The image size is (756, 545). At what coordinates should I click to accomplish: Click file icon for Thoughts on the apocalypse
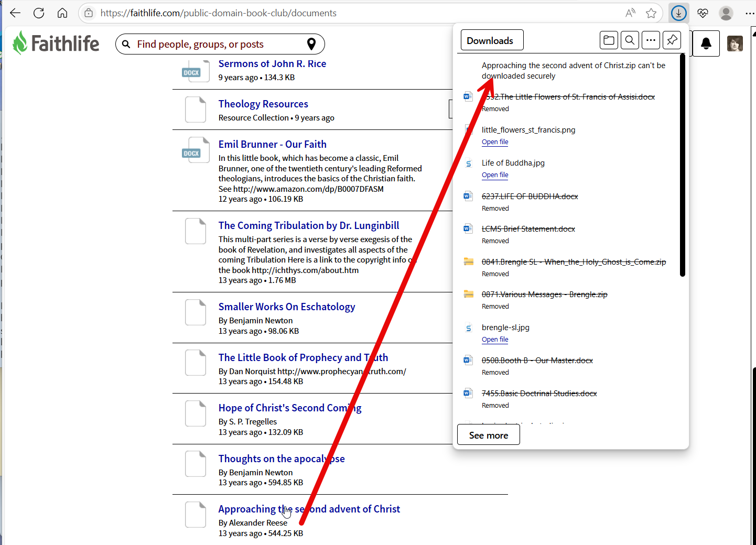(196, 464)
